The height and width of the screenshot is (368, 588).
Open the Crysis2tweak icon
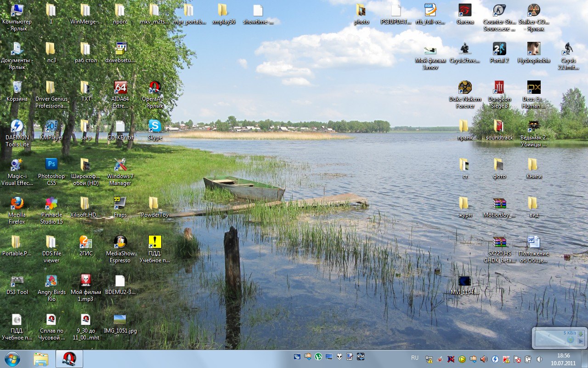click(465, 52)
